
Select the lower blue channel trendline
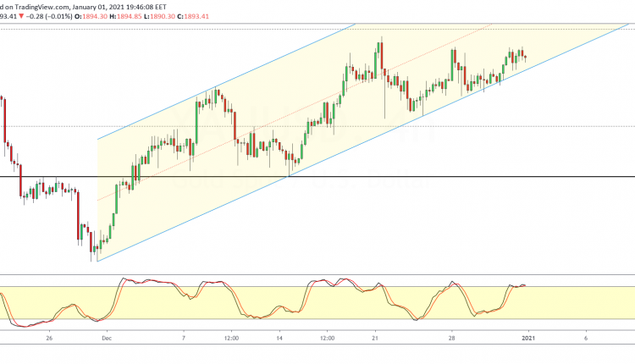(363, 142)
